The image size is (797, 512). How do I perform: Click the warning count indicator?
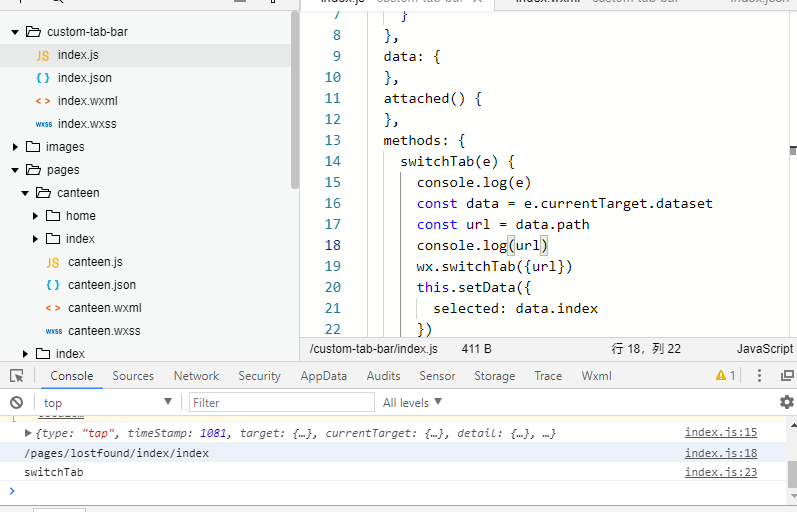(x=725, y=376)
